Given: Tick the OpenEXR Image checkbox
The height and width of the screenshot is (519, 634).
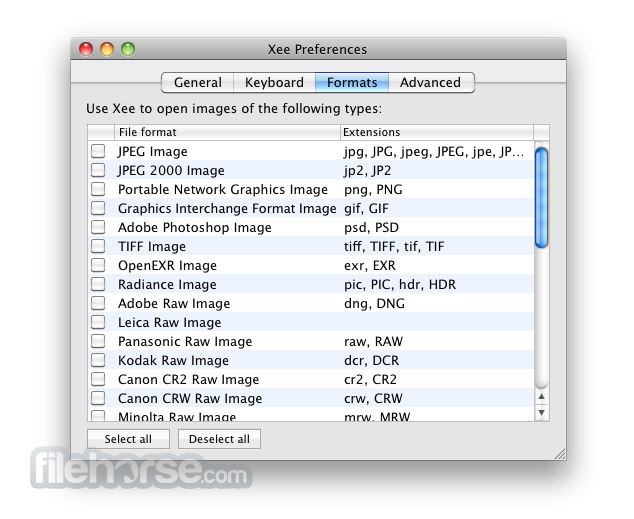Looking at the screenshot, I should 98,265.
